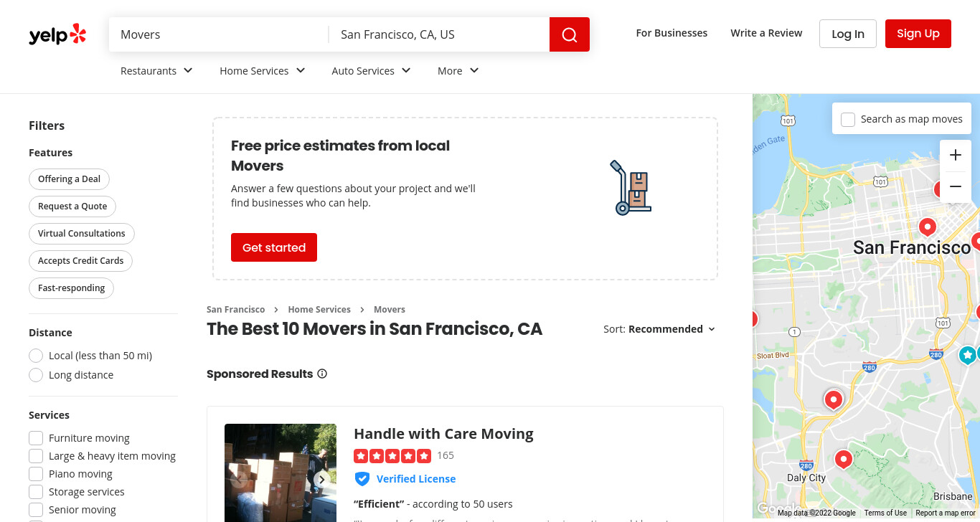Check Furniture moving service

click(x=36, y=438)
